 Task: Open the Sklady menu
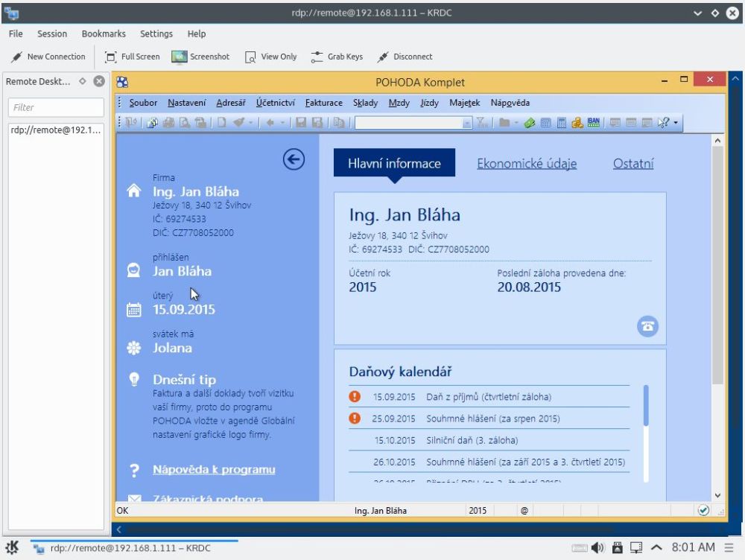365,103
